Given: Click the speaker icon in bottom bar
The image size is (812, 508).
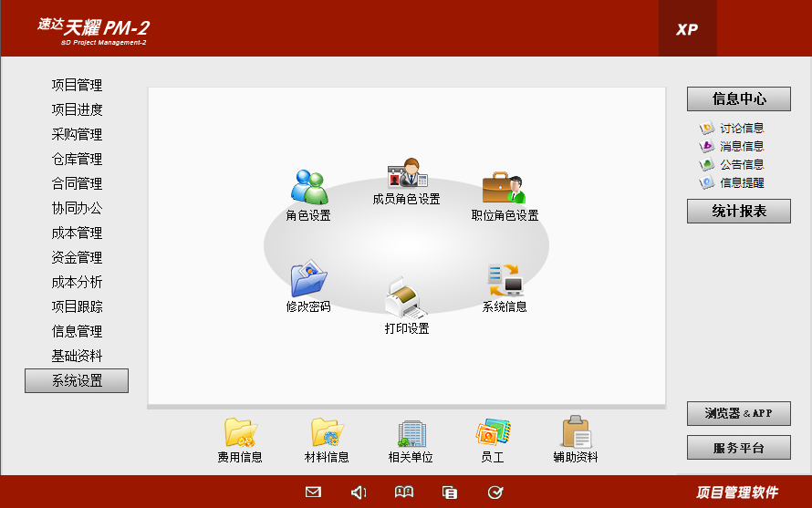Looking at the screenshot, I should click(x=359, y=492).
